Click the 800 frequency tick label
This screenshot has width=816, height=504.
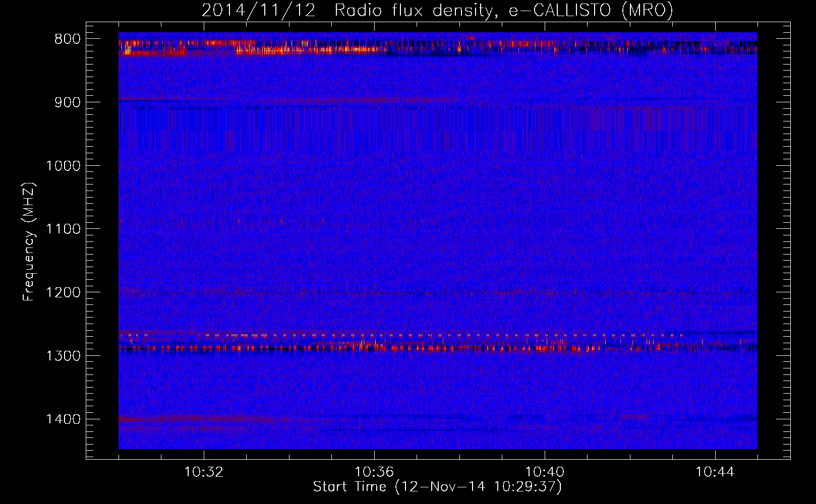pyautogui.click(x=68, y=39)
